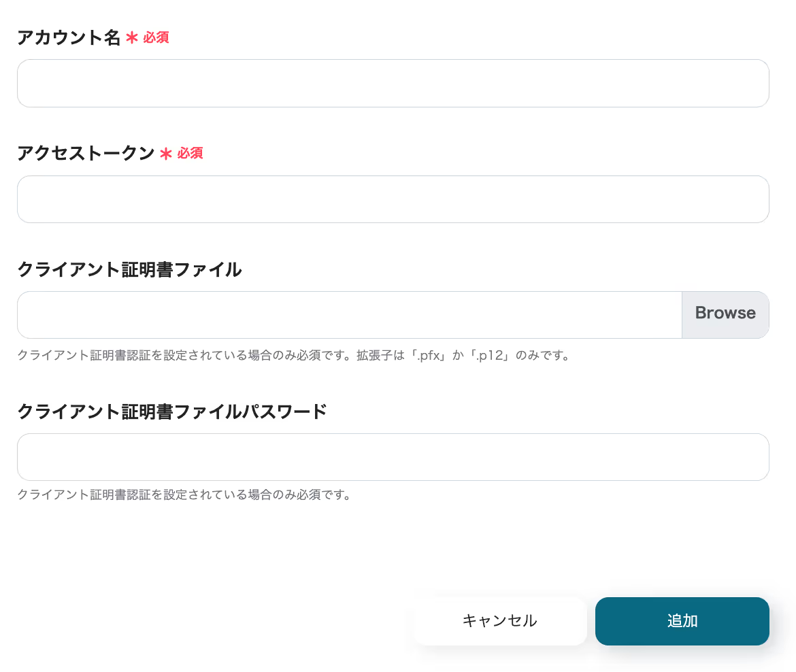The height and width of the screenshot is (672, 796).
Task: Click the 必須 badge next to アカウント名
Action: pyautogui.click(x=156, y=38)
